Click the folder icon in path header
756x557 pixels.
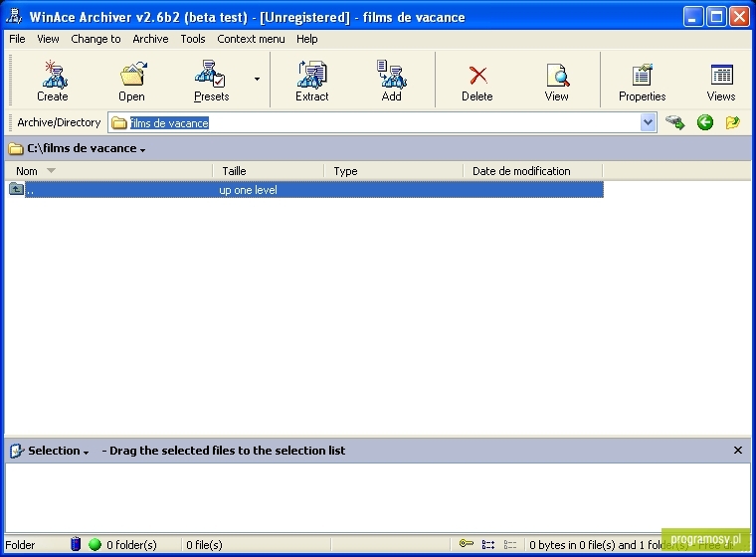point(16,148)
